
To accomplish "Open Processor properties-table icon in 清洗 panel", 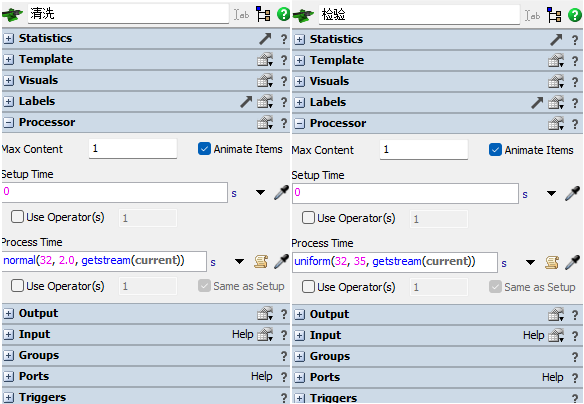I will 265,123.
